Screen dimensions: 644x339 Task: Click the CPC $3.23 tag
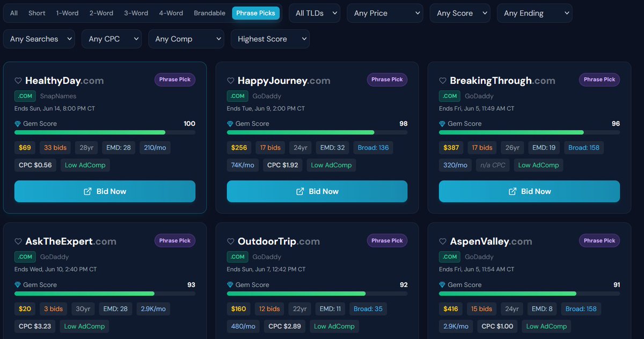coord(35,326)
